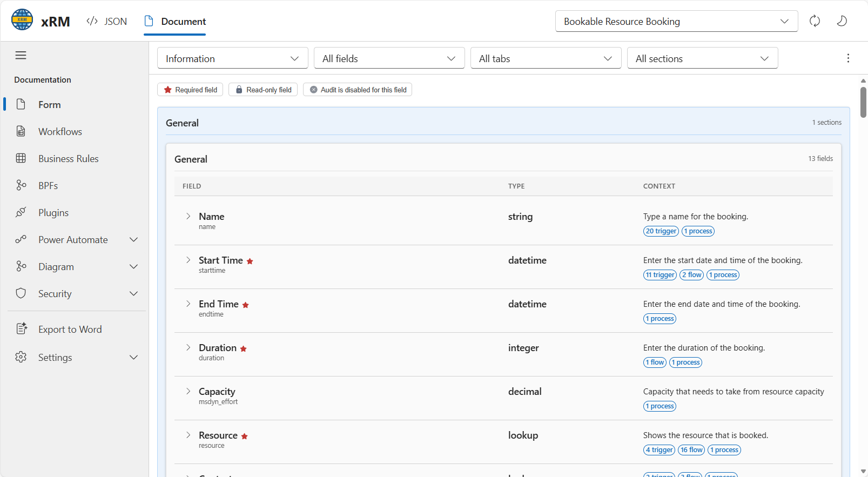The height and width of the screenshot is (477, 868).
Task: Click the Read-only field legend chip
Action: click(263, 90)
